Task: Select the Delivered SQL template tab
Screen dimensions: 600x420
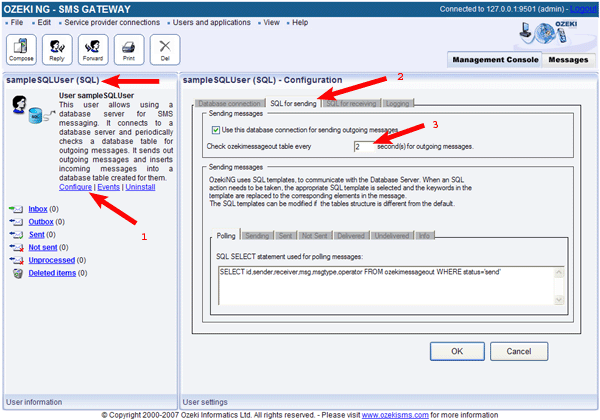Action: click(352, 235)
